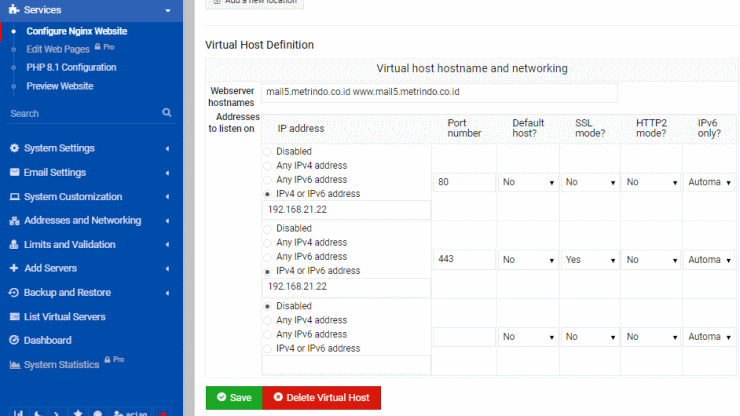Open favorites with the star icon

78,413
